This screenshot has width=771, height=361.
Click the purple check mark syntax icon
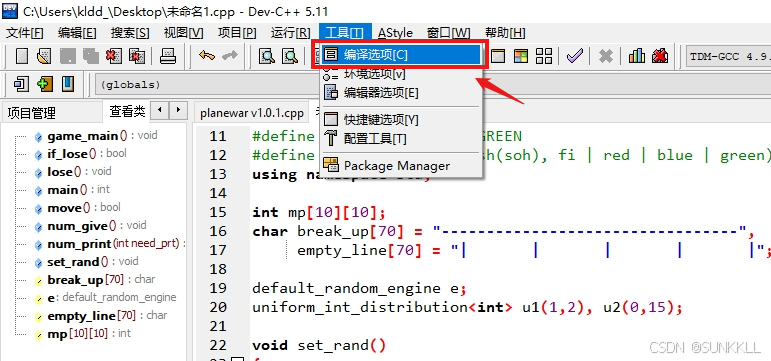[574, 56]
